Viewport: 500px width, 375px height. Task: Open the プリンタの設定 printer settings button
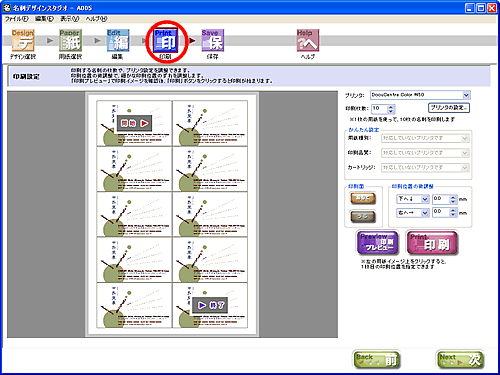point(449,108)
